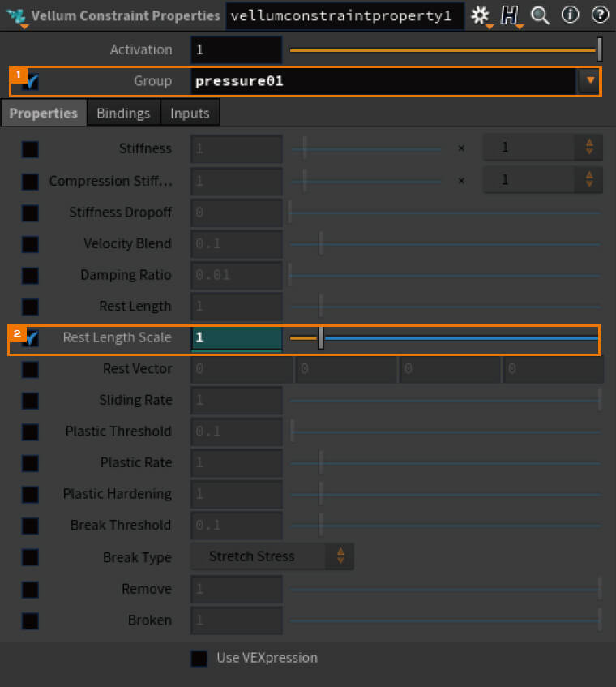
Task: Click the magnifying glass search icon
Action: point(540,16)
